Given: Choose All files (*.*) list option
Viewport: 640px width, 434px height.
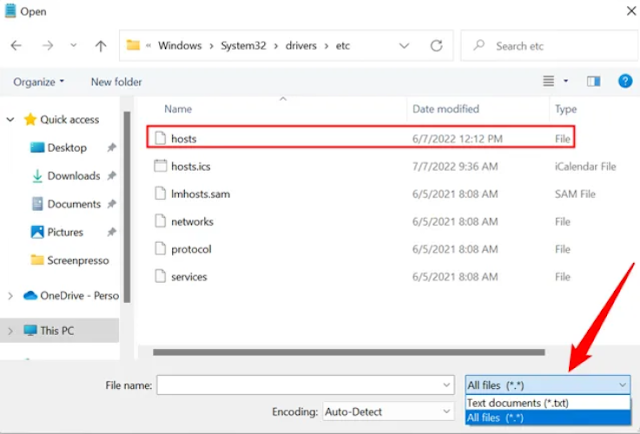Looking at the screenshot, I should (x=548, y=418).
